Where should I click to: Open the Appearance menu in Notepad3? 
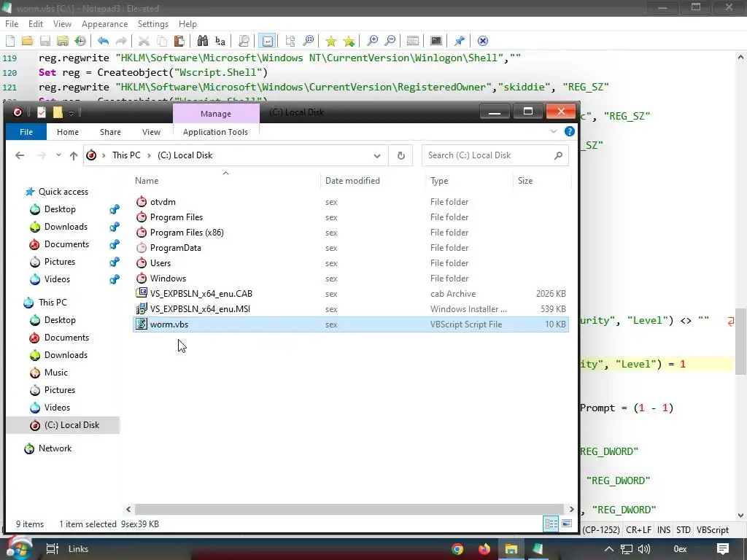point(104,24)
